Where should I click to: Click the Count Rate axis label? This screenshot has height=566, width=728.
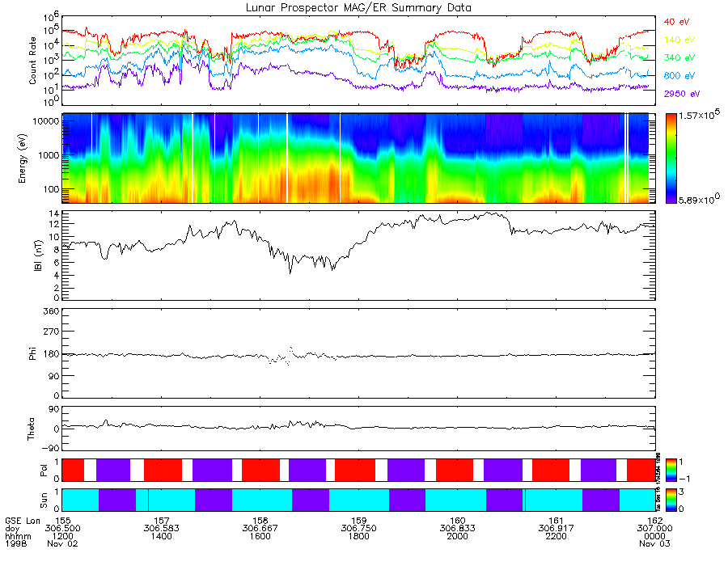32,61
